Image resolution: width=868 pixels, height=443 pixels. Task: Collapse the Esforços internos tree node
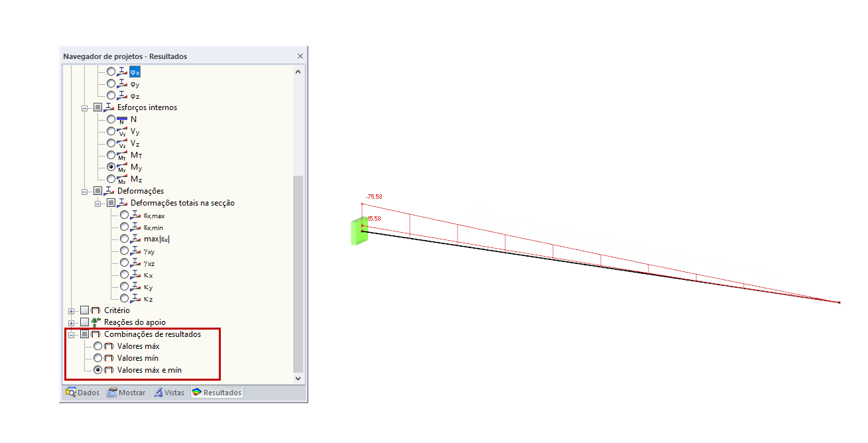pos(85,107)
